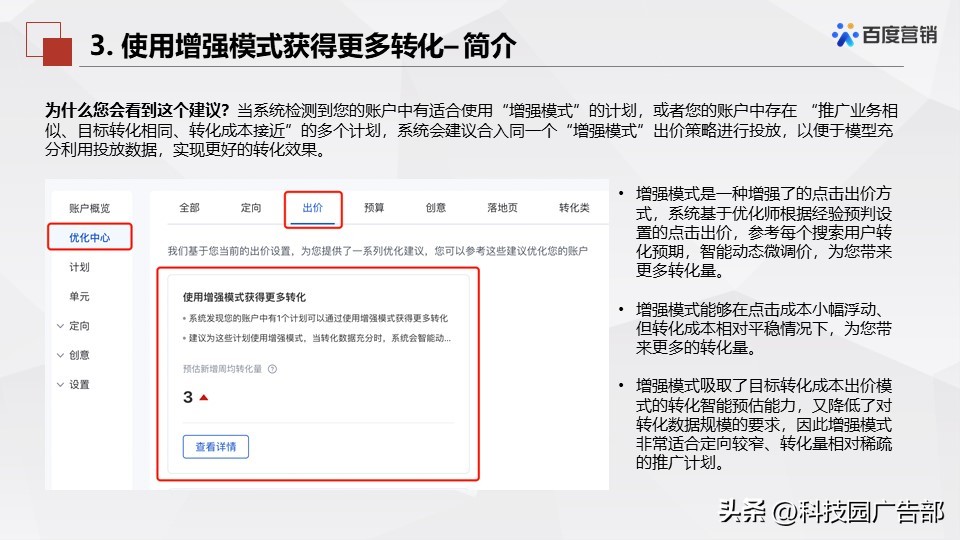Switch to the 定向 tab
The width and height of the screenshot is (960, 540).
click(x=251, y=208)
